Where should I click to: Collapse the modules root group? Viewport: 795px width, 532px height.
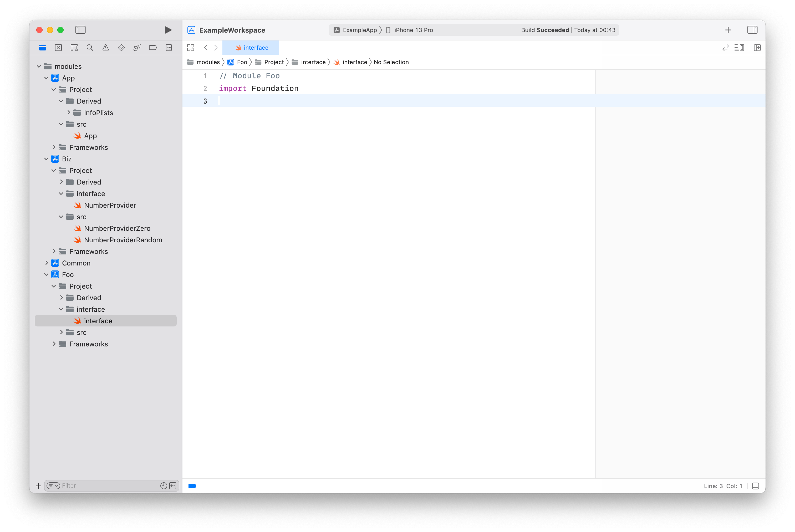pos(39,66)
